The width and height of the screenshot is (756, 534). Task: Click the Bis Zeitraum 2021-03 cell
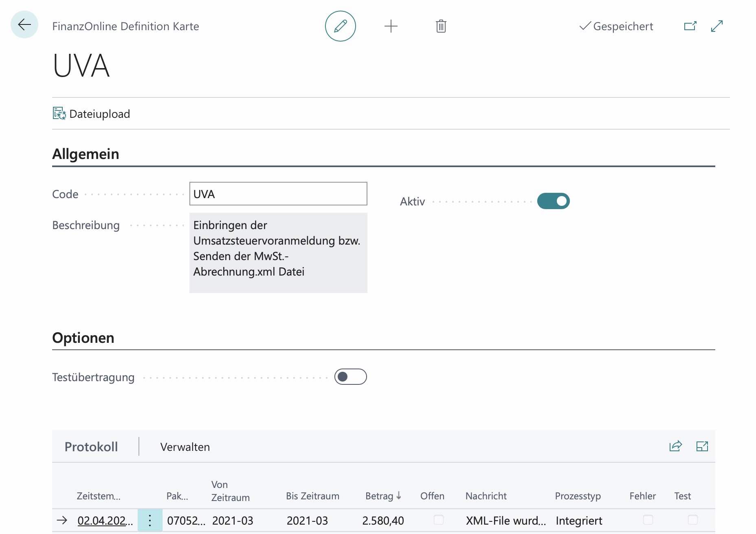coord(307,521)
